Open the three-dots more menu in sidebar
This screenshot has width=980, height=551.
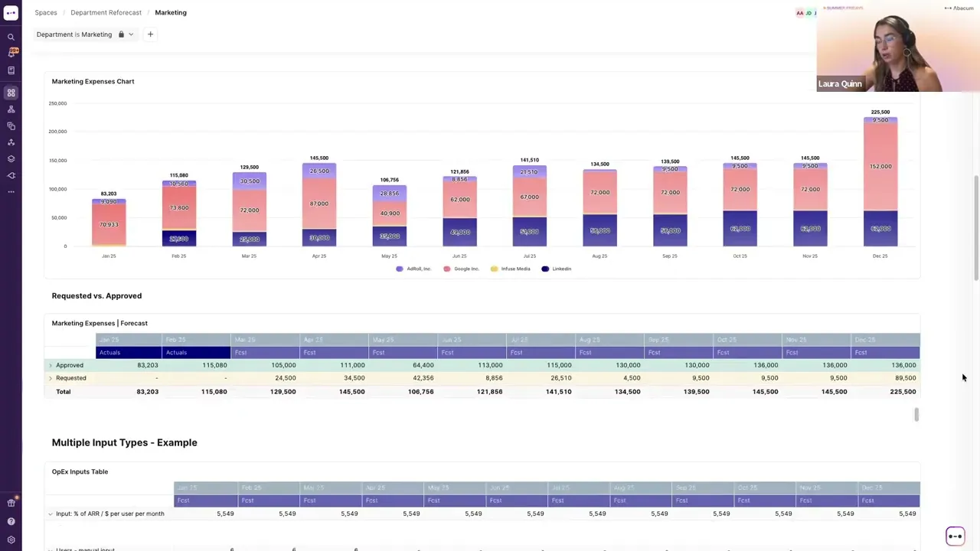(11, 191)
